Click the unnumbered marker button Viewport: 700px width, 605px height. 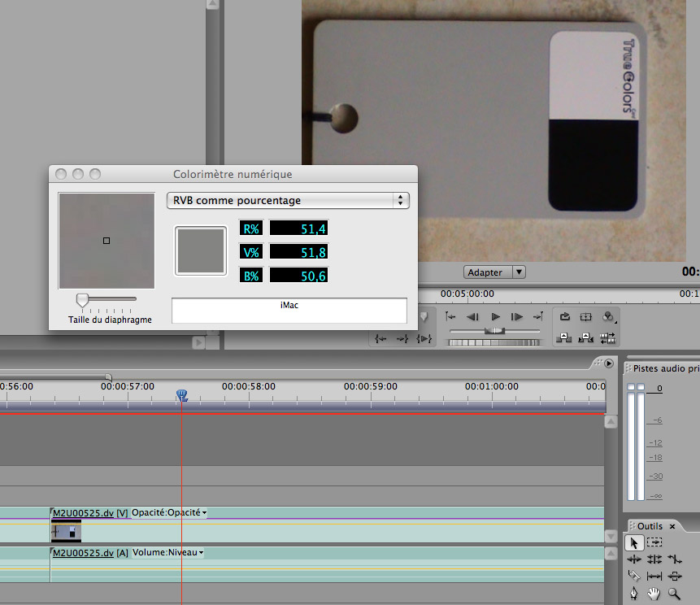coord(424,316)
